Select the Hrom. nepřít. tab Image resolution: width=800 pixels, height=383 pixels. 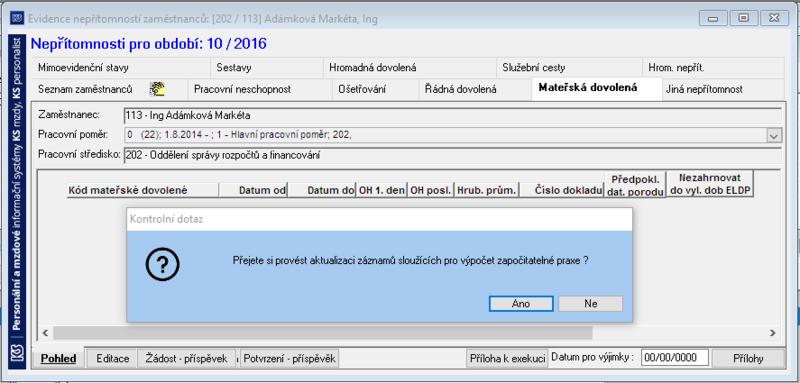[713, 68]
